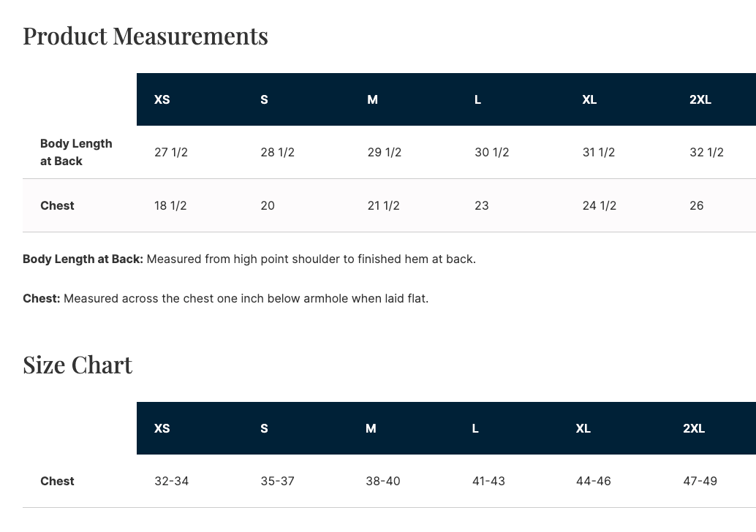Select the 32 1/2 body length cell
This screenshot has width=756, height=532.
click(706, 152)
